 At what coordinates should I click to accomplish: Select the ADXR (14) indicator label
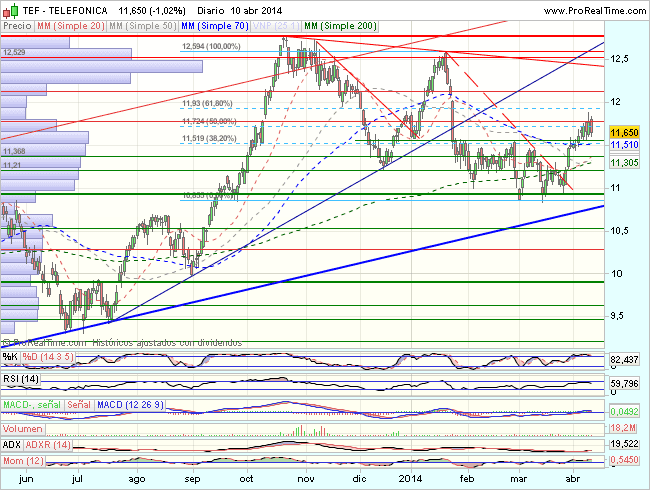[48, 445]
